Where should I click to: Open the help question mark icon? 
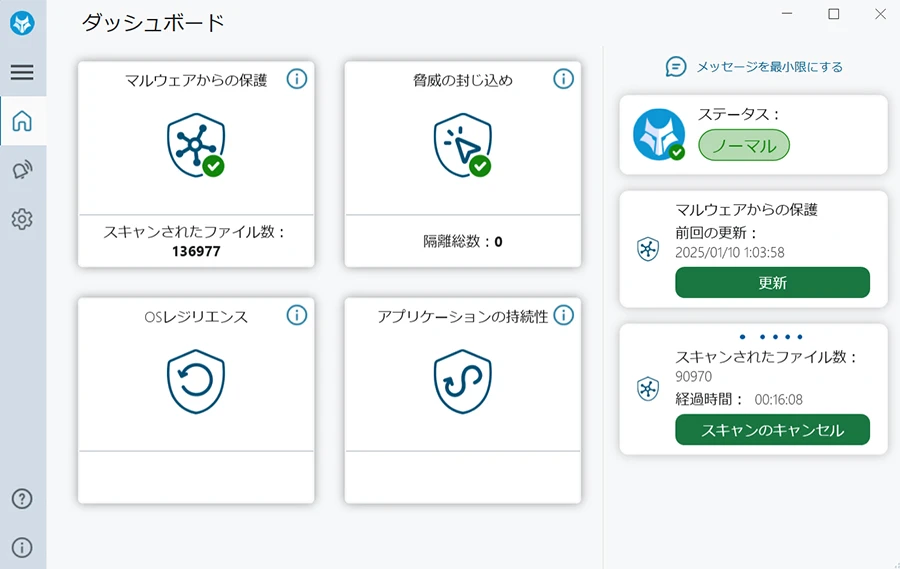[22, 499]
